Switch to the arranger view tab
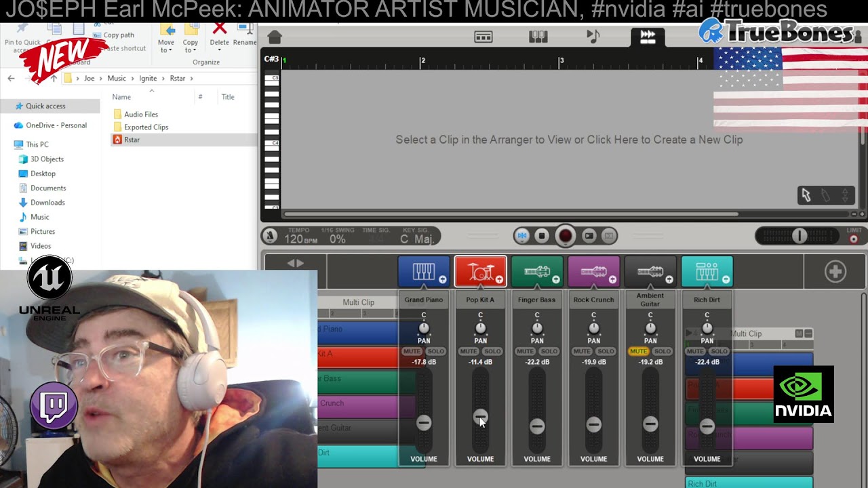This screenshot has width=868, height=488. click(484, 37)
